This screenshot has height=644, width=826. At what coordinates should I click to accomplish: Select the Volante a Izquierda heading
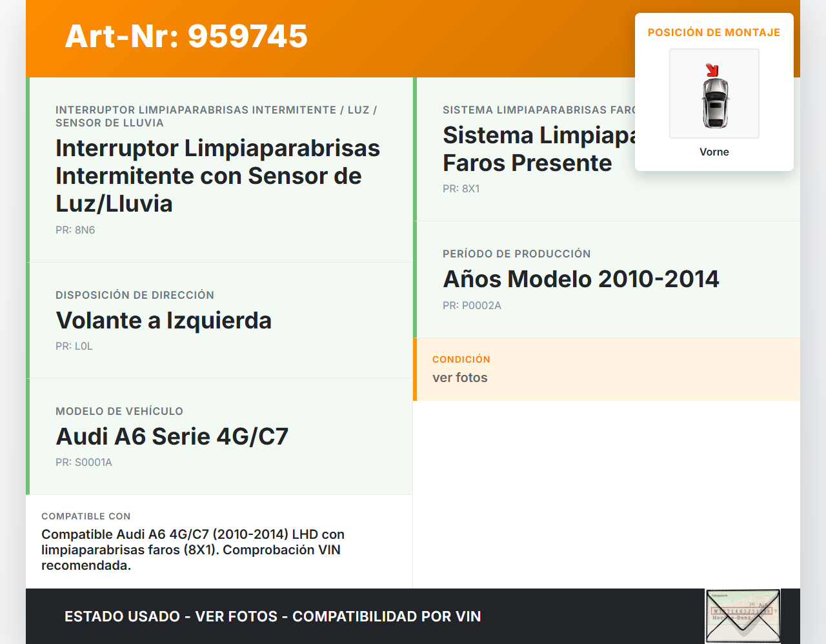pyautogui.click(x=164, y=320)
